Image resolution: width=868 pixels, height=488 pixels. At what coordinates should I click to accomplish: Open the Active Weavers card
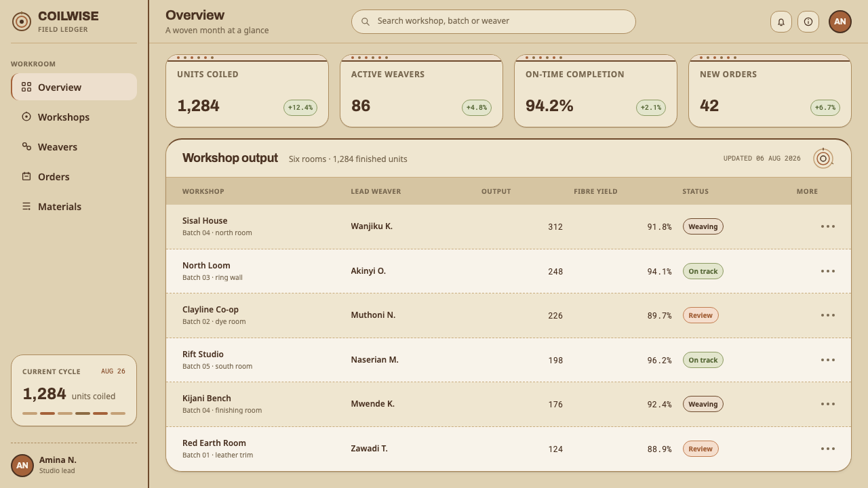421,91
